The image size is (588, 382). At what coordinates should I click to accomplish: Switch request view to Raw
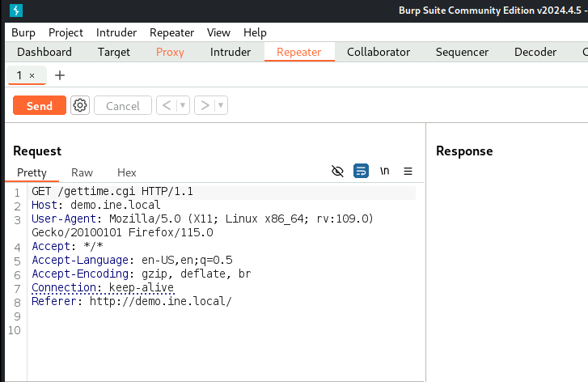point(82,172)
